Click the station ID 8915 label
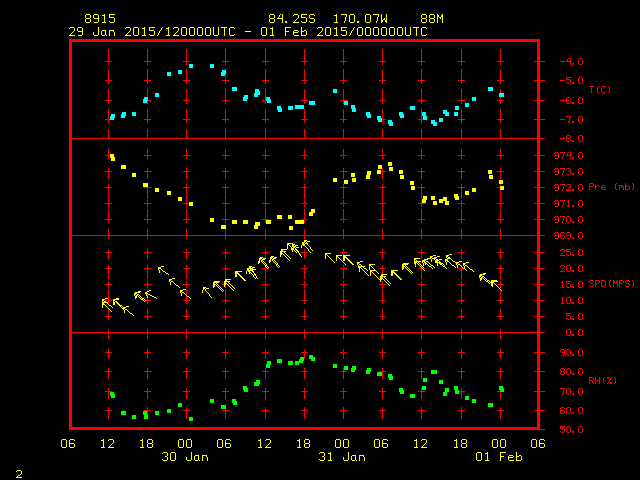 point(100,19)
